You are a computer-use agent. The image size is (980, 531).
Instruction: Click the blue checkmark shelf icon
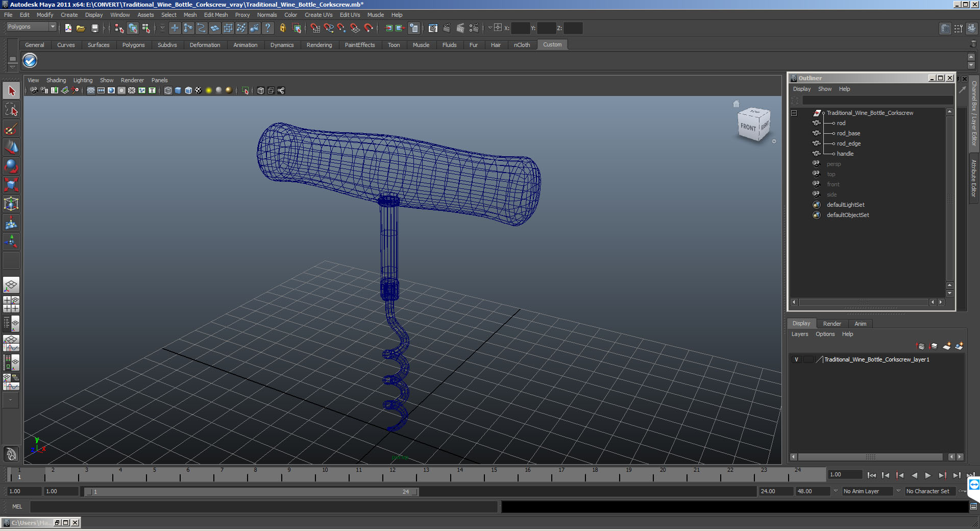point(30,61)
